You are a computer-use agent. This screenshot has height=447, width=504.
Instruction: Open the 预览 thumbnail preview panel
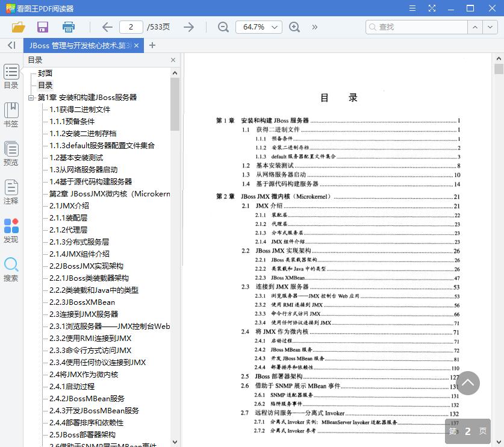(x=11, y=154)
